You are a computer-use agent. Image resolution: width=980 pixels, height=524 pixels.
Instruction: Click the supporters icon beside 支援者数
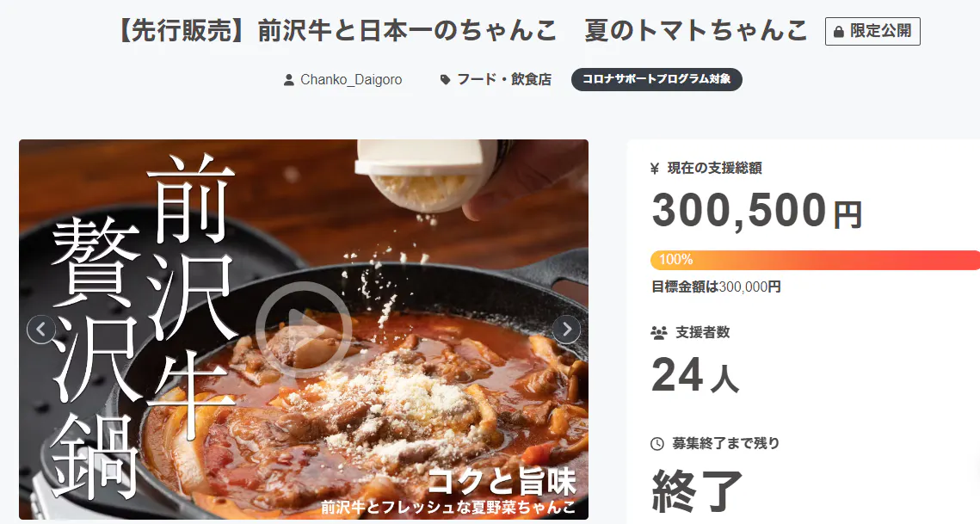pos(659,333)
